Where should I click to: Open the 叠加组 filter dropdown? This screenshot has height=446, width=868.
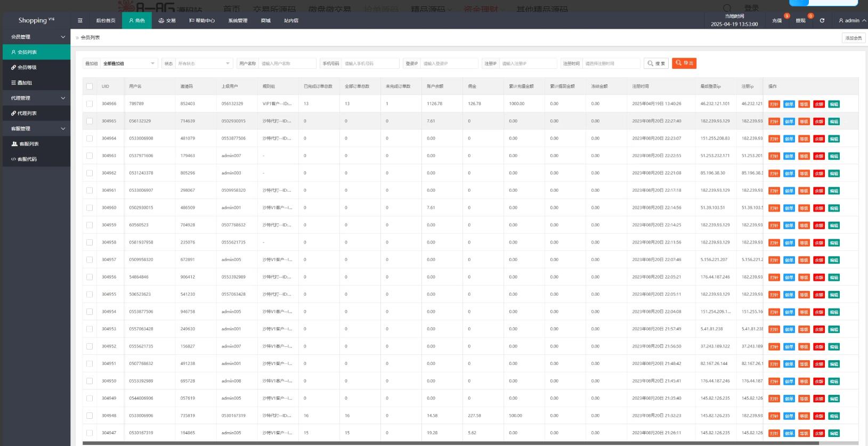tap(129, 63)
